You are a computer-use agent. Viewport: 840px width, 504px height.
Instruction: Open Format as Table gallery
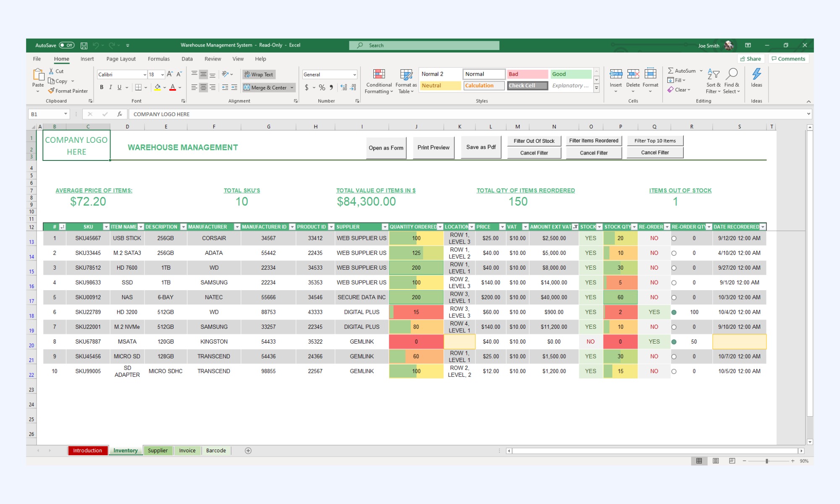406,81
